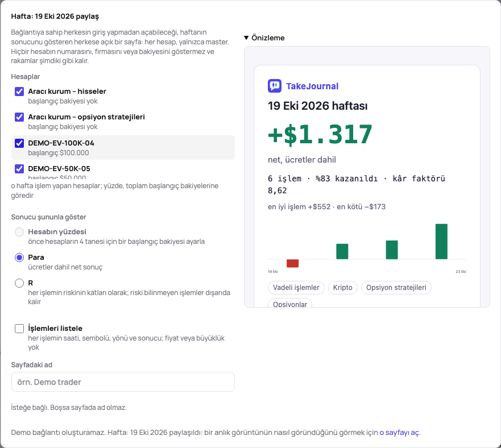Click the TakeJournal logo icon
Image resolution: width=501 pixels, height=448 pixels.
275,86
